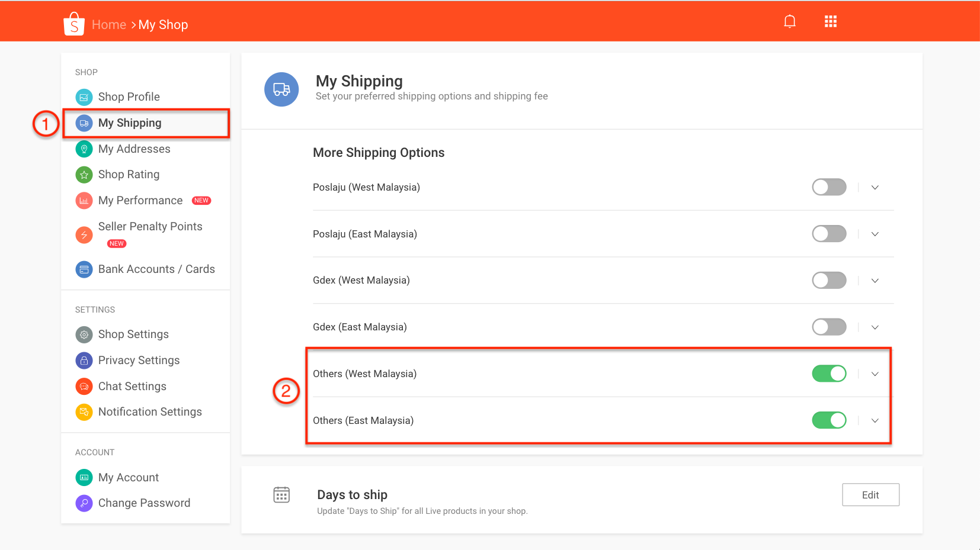Expand Poslaju (East Malaysia) options chevron
This screenshot has height=550, width=980.
pyautogui.click(x=875, y=234)
